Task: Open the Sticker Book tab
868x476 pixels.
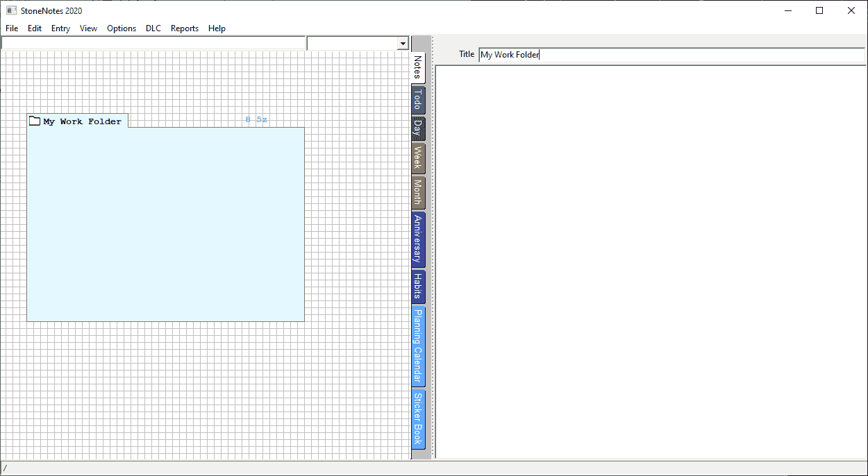Action: [418, 419]
